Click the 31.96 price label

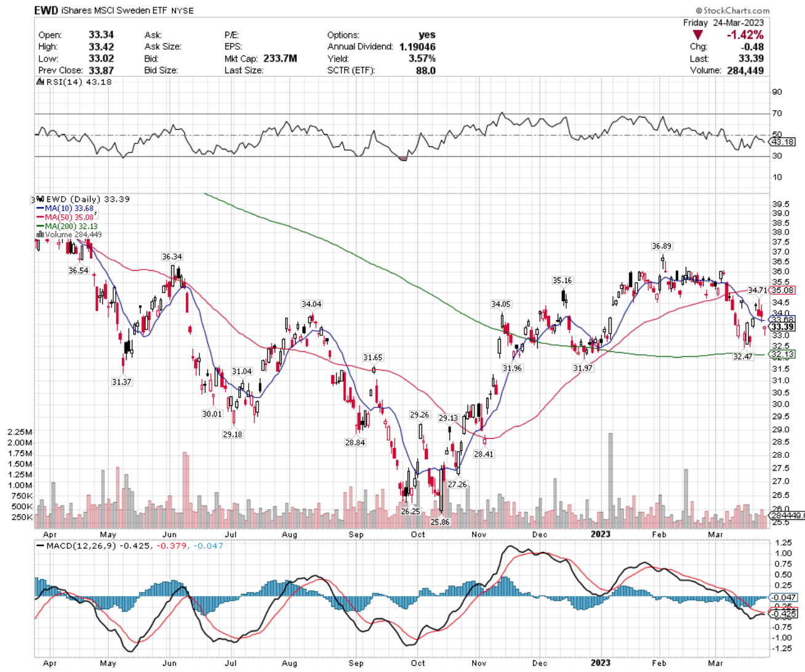coord(512,368)
